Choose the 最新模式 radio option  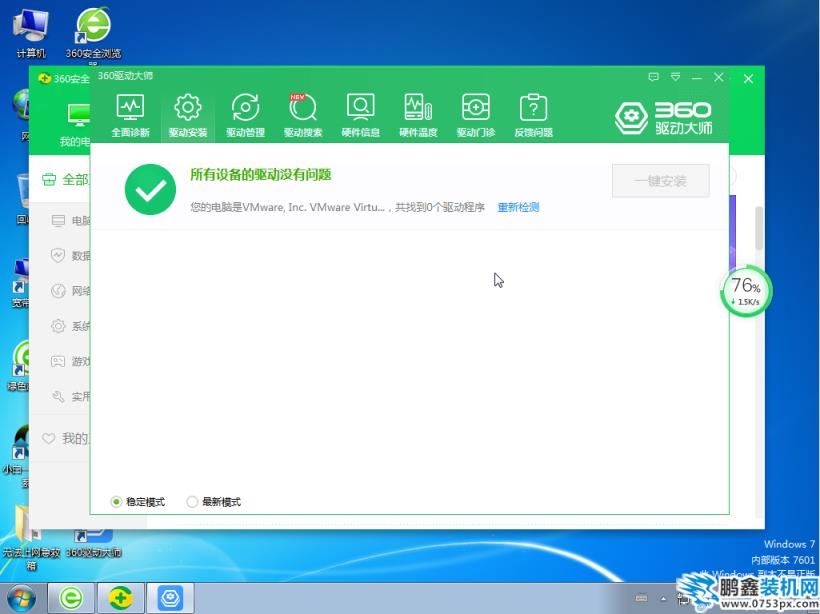tap(192, 502)
